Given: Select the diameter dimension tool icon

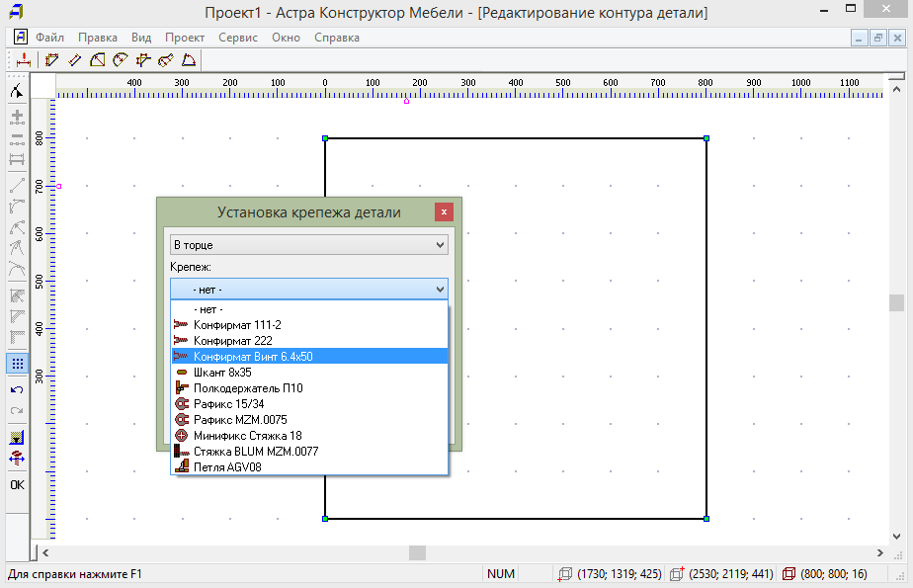Looking at the screenshot, I should (x=120, y=60).
